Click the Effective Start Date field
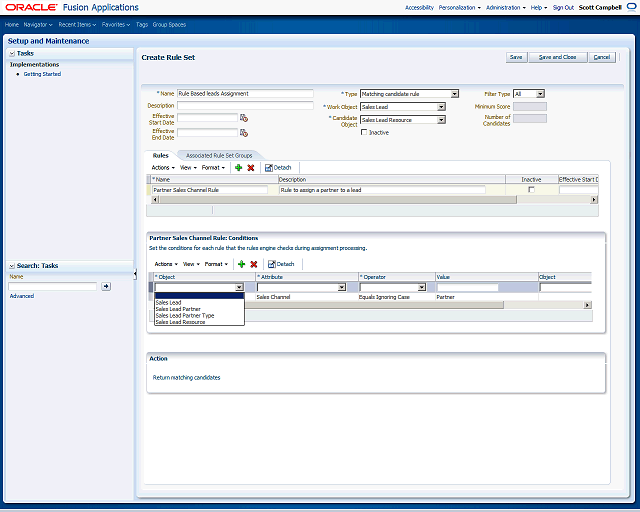Screen dimensions: 640x512 coord(207,118)
